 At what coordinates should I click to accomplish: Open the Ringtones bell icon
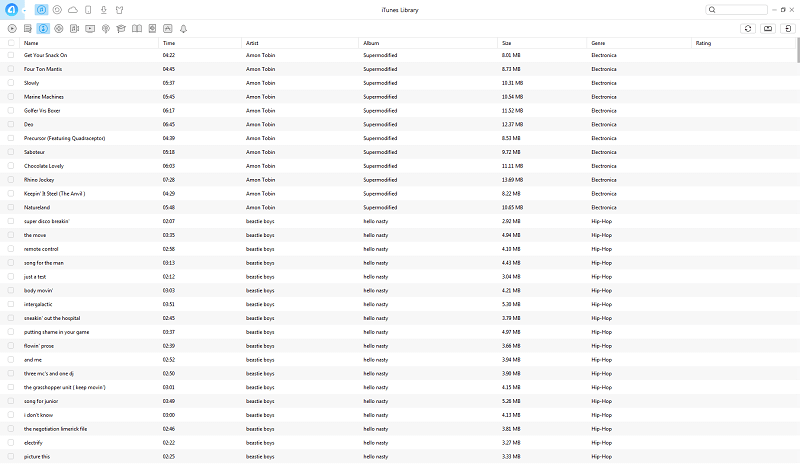[x=183, y=29]
